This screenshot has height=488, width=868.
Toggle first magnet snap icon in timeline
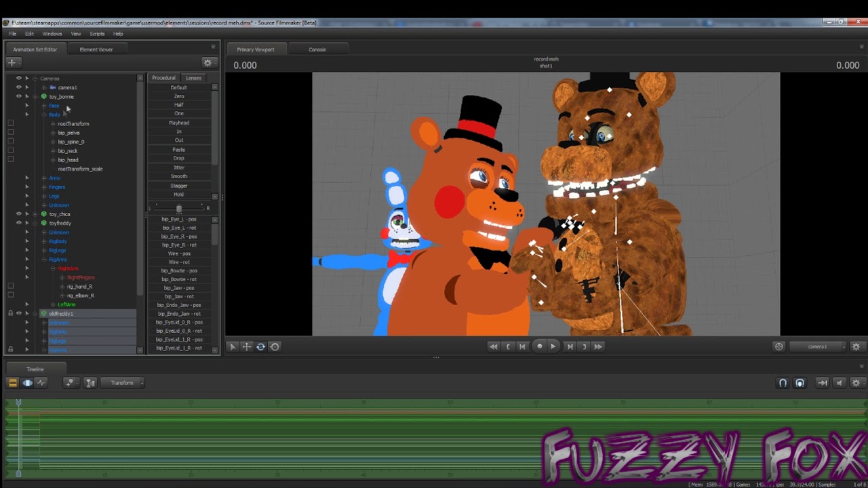click(x=783, y=383)
